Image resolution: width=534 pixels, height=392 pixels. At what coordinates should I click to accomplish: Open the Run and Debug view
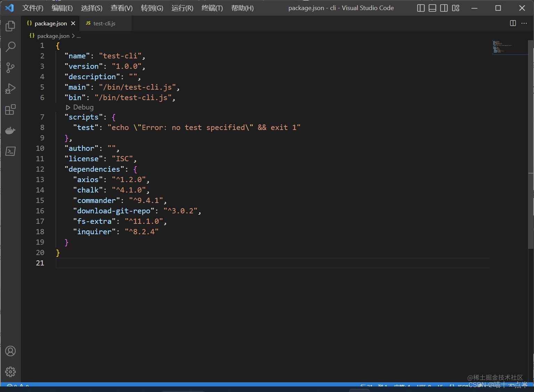(10, 88)
